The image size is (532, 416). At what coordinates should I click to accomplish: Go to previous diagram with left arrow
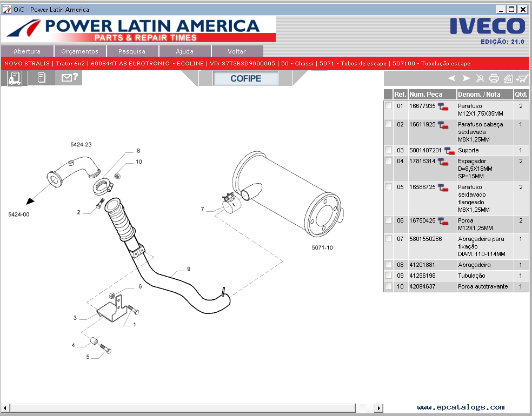[x=451, y=78]
